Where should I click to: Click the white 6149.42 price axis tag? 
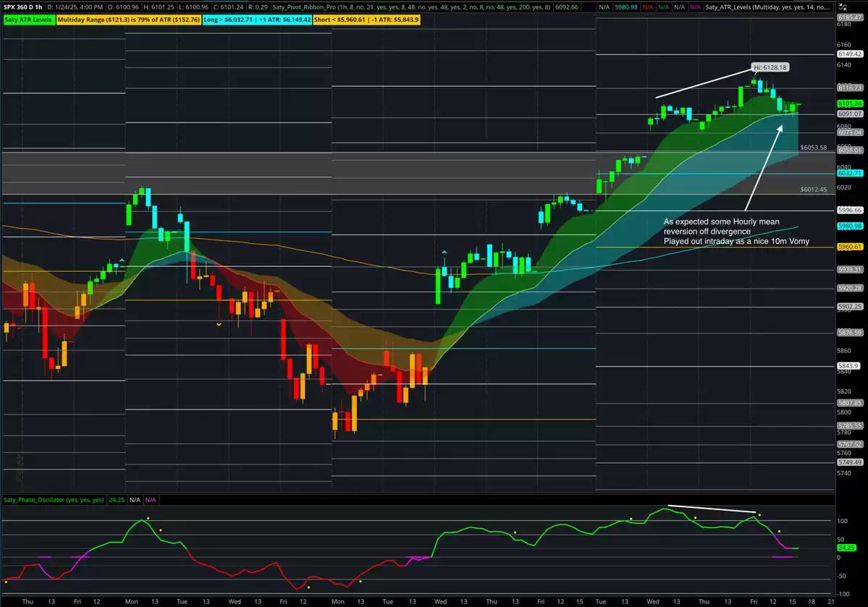coord(850,54)
